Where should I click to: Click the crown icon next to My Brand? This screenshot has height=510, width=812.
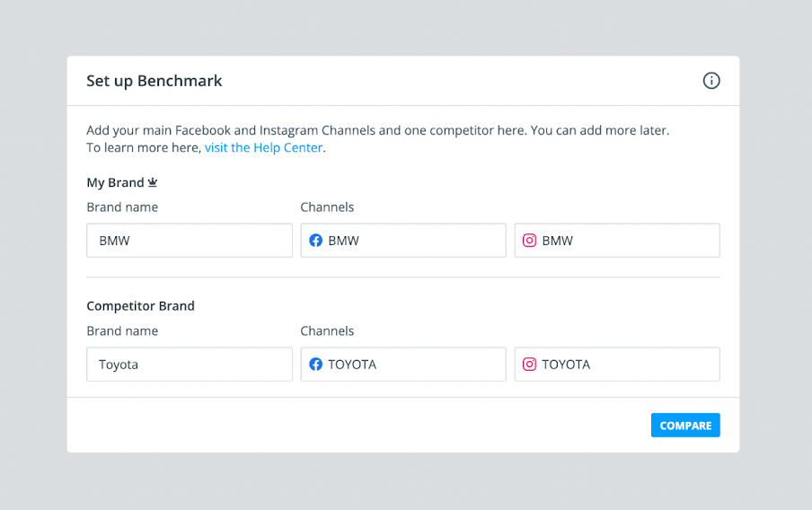tap(153, 182)
